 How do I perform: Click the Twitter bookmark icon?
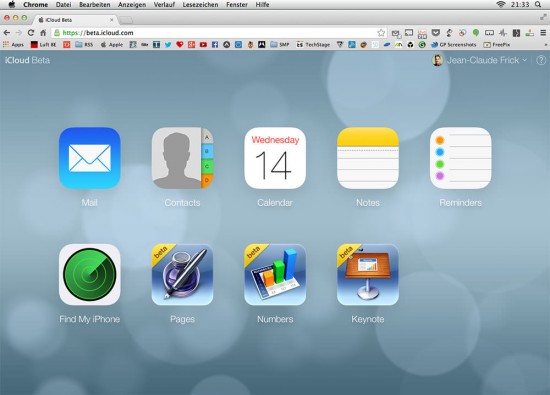point(168,45)
